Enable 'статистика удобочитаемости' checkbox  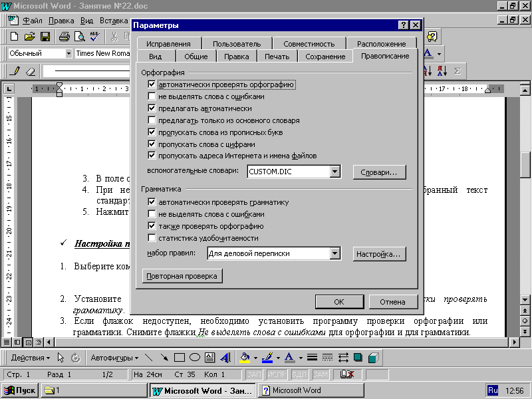(x=152, y=238)
